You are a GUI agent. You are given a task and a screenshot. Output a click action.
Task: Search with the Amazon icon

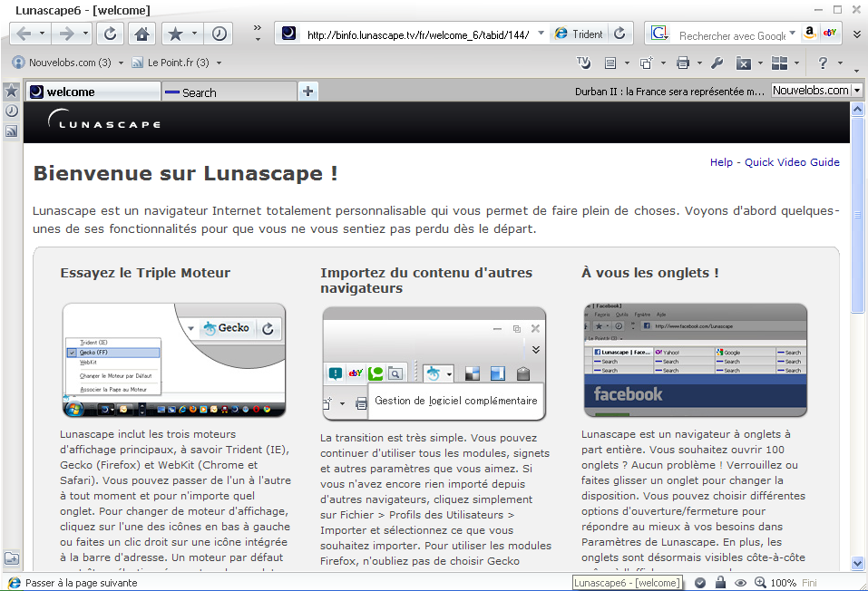tap(809, 33)
